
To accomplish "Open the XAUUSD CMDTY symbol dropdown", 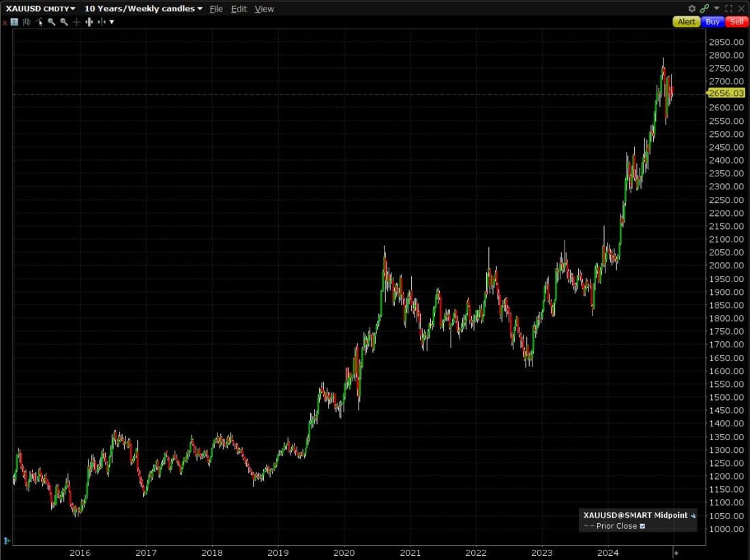I will coord(73,9).
